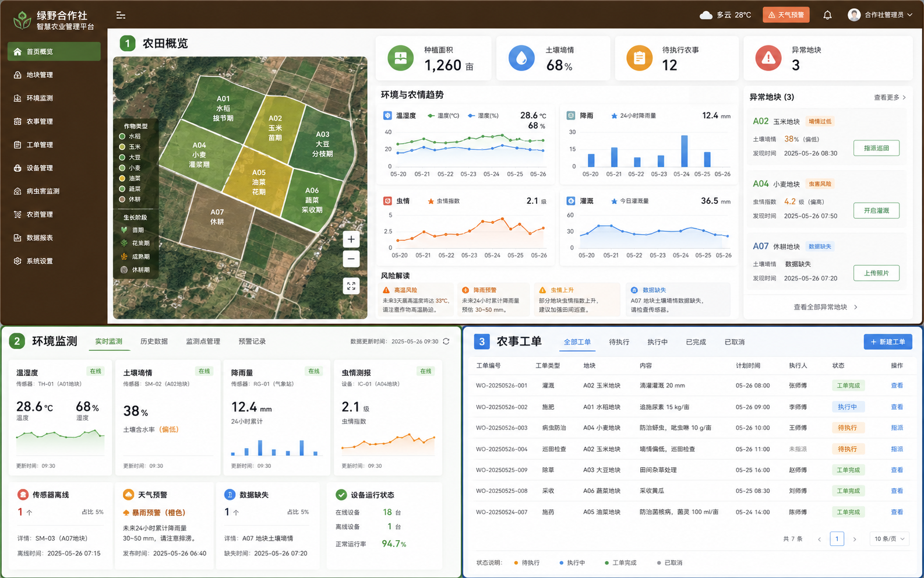Click the 高温风险 warning triangle icon
This screenshot has height=578, width=924.
coord(386,290)
